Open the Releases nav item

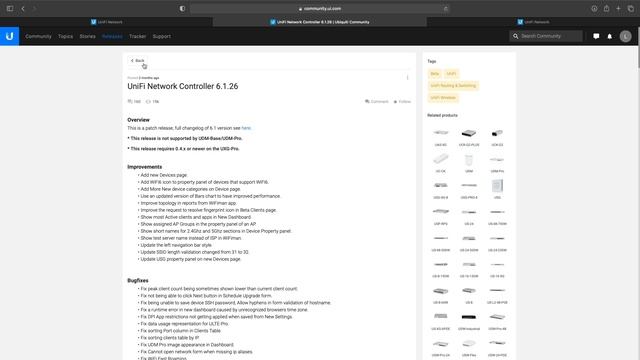[x=112, y=36]
